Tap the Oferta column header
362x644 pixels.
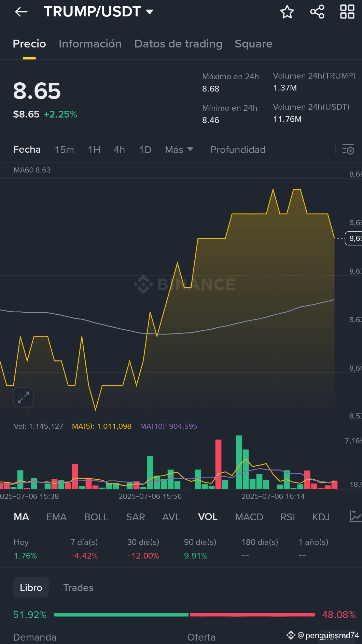click(x=201, y=637)
